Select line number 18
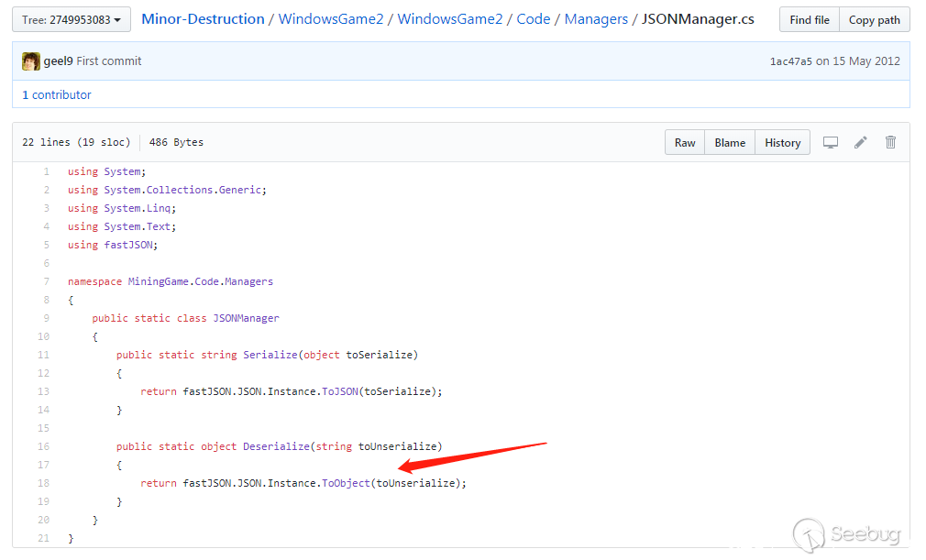The width and height of the screenshot is (926, 560). [x=43, y=483]
